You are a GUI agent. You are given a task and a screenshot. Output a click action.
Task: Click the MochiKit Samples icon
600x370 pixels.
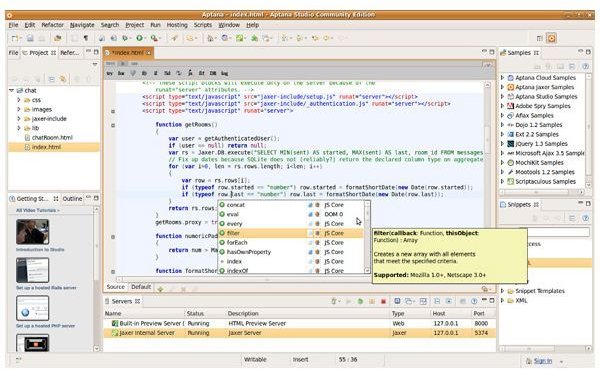(510, 163)
